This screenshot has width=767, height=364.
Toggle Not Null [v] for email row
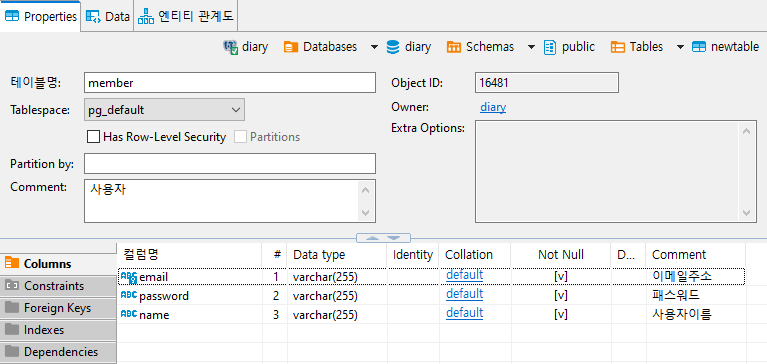click(x=561, y=277)
